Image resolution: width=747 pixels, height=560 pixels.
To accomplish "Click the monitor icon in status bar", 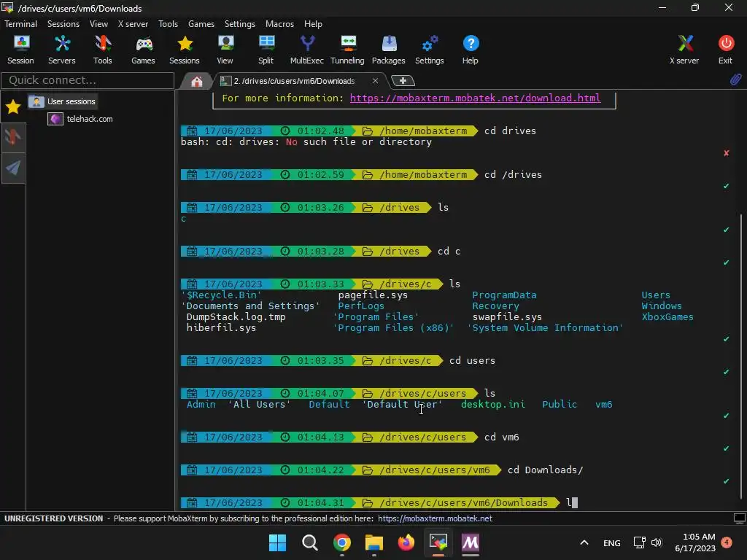I will (740, 518).
